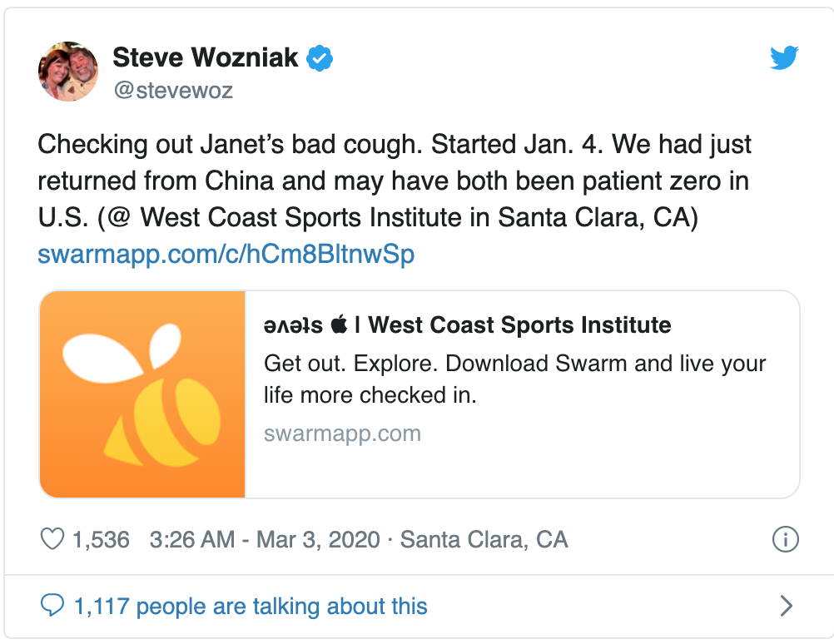Open '1,117 people are talking about this'
Screen dimensions: 834x644
[251, 607]
